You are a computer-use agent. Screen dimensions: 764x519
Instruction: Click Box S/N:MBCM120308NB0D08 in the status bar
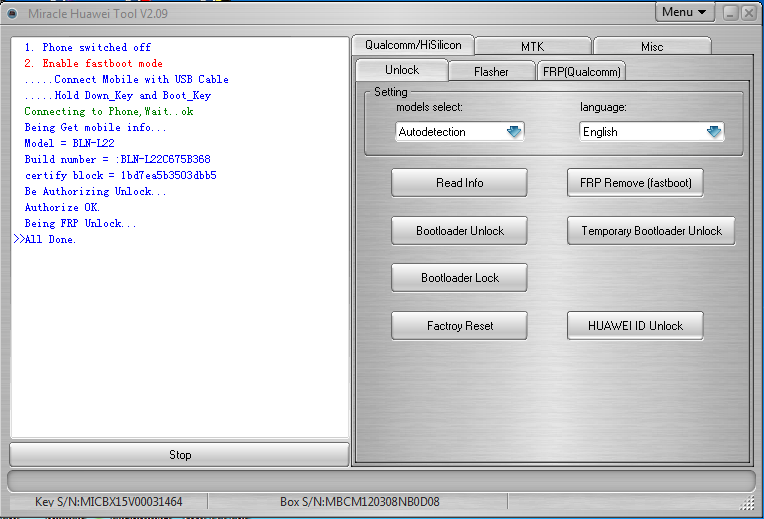(x=360, y=502)
